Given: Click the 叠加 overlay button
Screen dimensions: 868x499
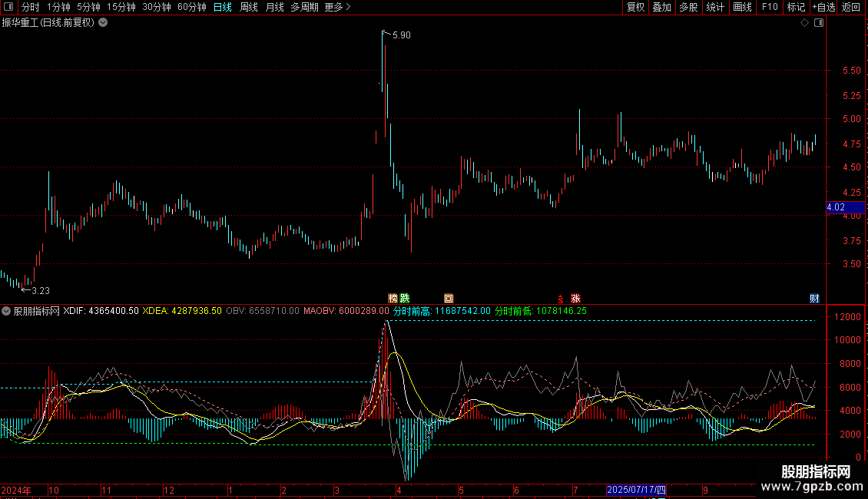Looking at the screenshot, I should pos(661,7).
